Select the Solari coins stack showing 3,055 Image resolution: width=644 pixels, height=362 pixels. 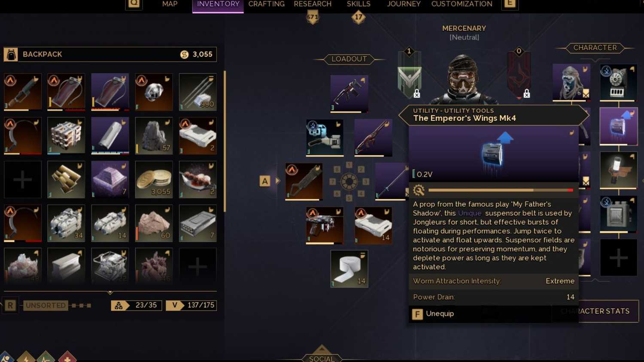[154, 180]
